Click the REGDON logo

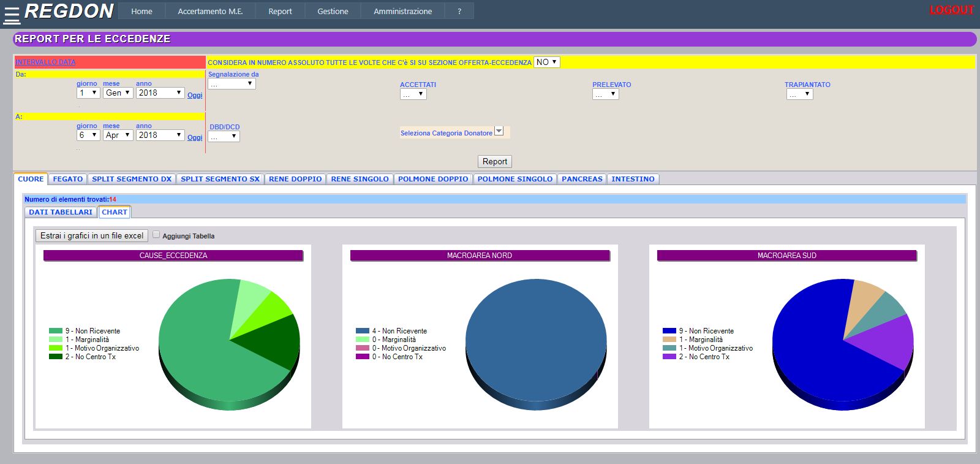(69, 11)
